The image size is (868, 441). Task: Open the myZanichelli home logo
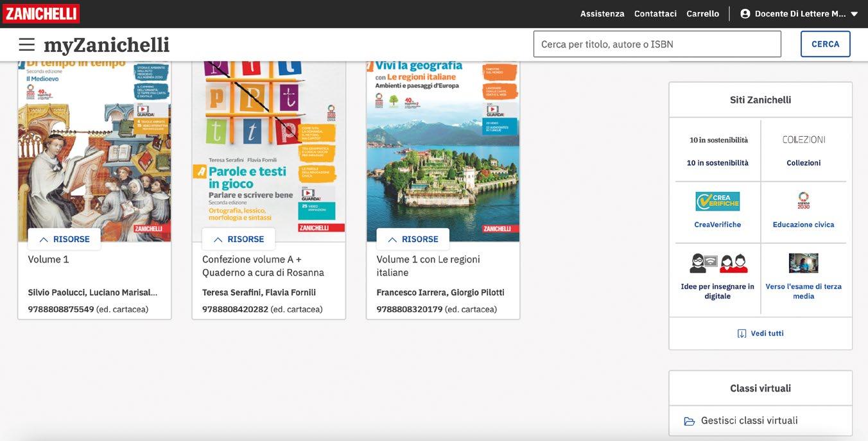[x=107, y=45]
